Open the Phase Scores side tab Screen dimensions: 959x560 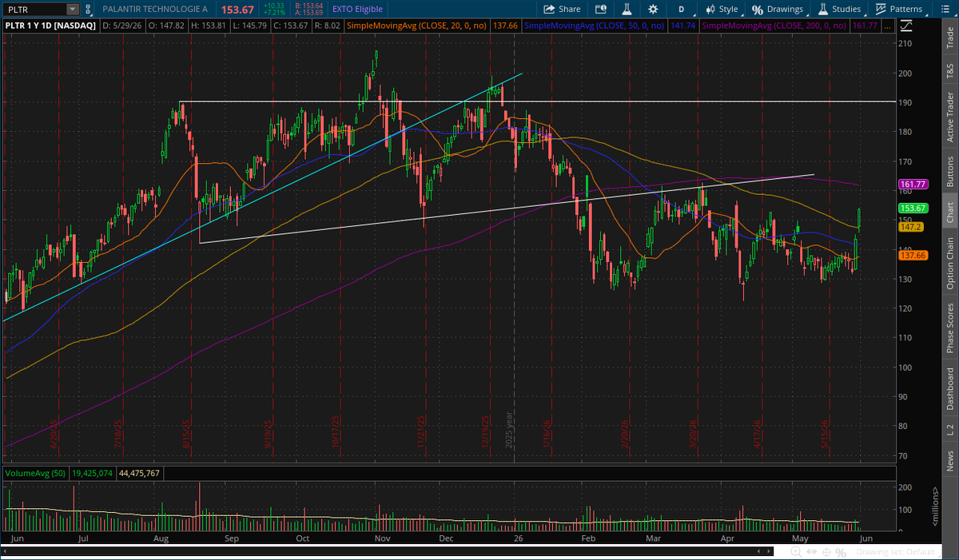949,328
